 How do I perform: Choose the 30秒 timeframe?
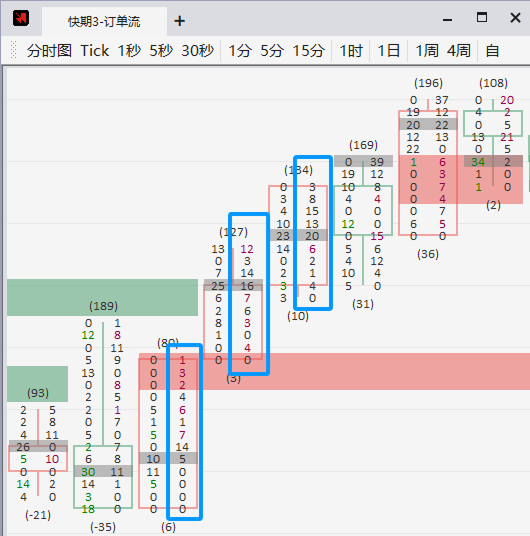click(x=198, y=51)
